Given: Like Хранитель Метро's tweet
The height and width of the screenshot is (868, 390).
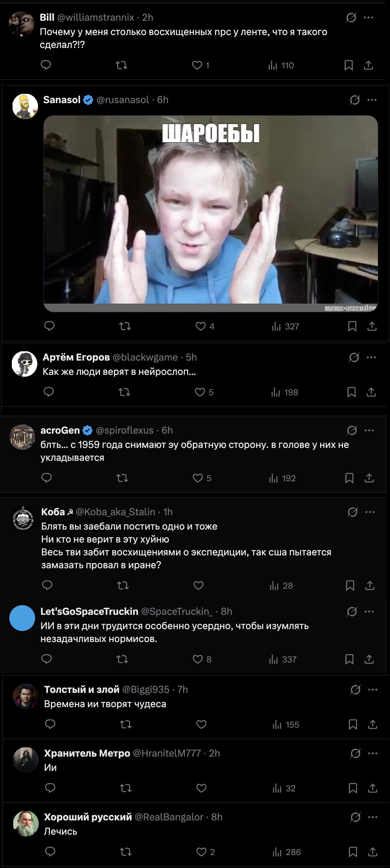Looking at the screenshot, I should [201, 788].
